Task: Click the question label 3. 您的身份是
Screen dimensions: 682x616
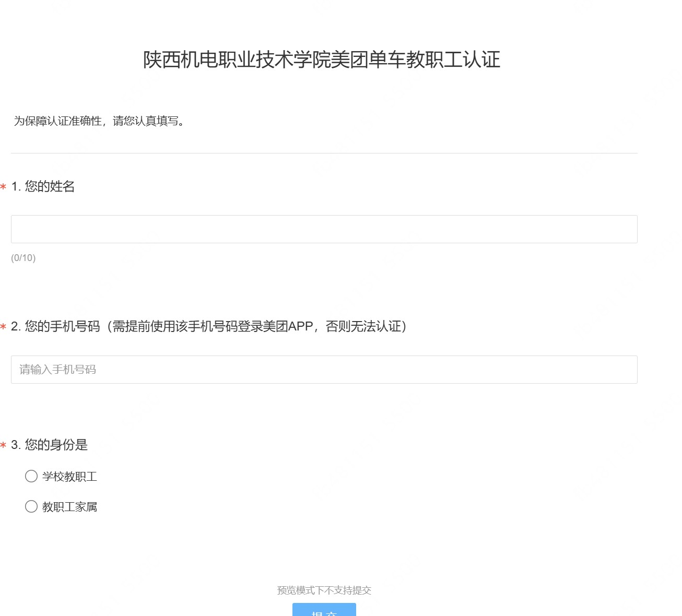Action: tap(49, 445)
